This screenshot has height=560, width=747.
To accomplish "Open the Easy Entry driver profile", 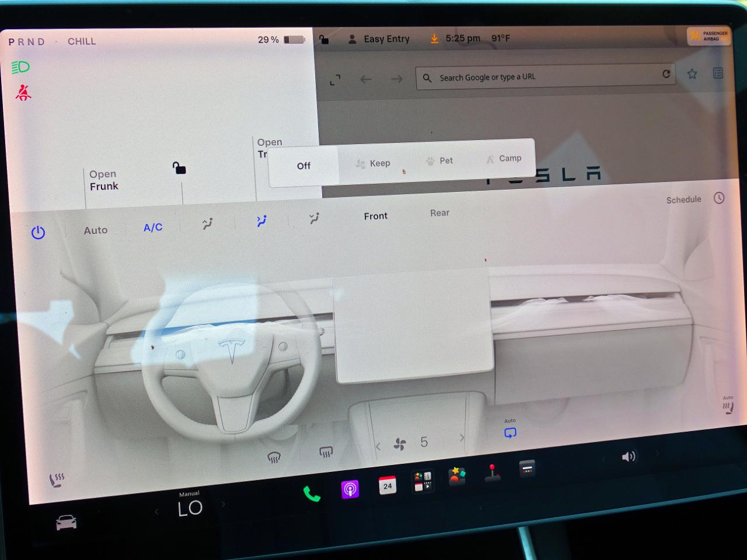I will [379, 39].
